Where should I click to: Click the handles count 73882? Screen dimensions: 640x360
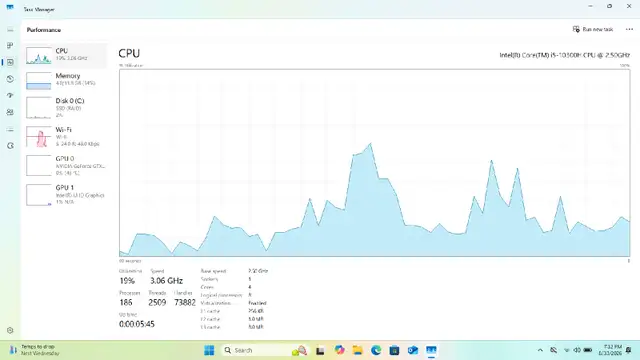point(185,302)
